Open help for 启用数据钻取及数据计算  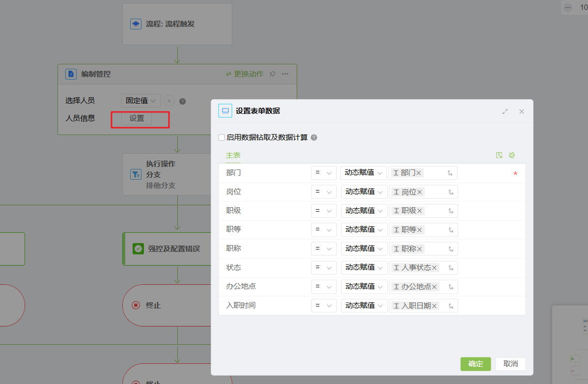click(314, 137)
